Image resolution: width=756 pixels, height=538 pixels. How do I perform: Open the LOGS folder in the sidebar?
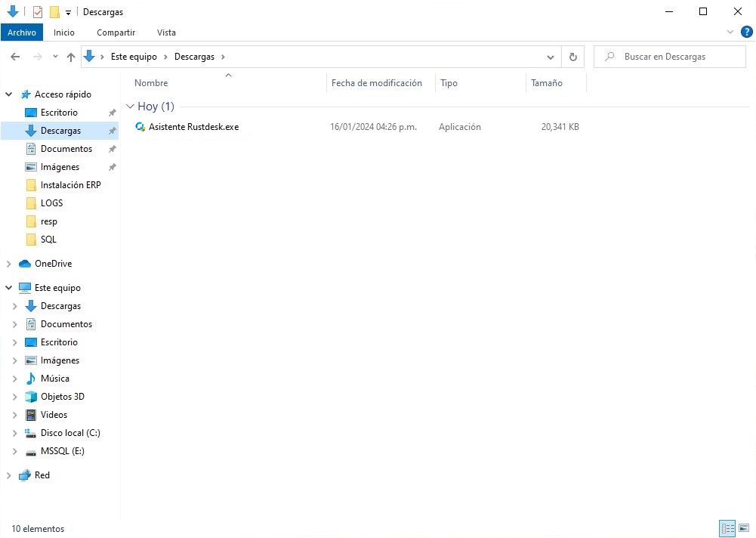[52, 203]
